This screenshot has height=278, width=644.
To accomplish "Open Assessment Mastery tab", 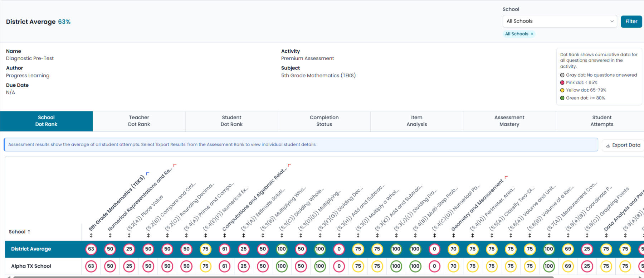I will point(509,121).
